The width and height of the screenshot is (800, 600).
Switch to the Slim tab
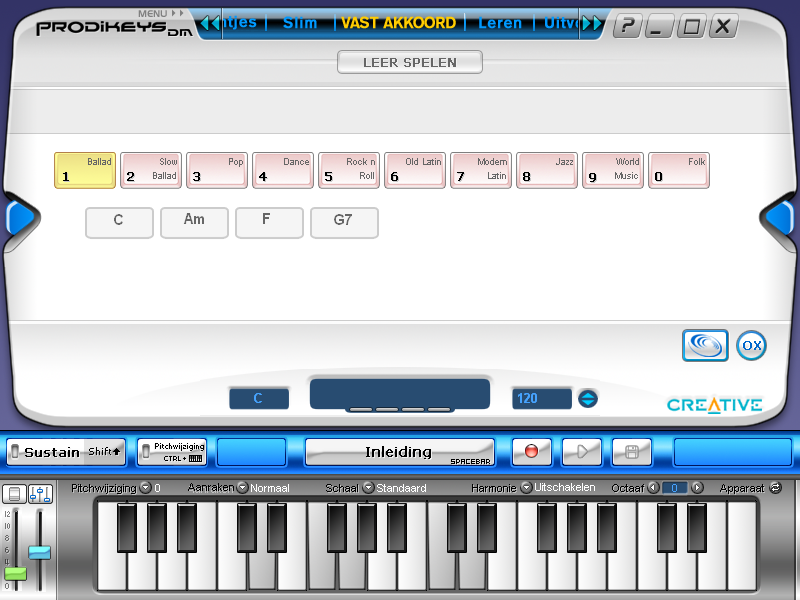(300, 23)
